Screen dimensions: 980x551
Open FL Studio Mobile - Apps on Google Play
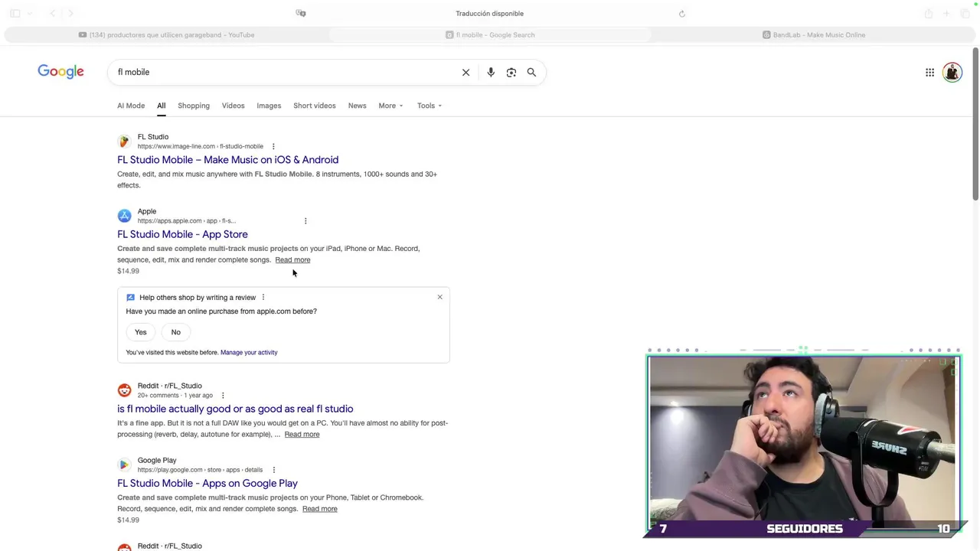pyautogui.click(x=207, y=484)
